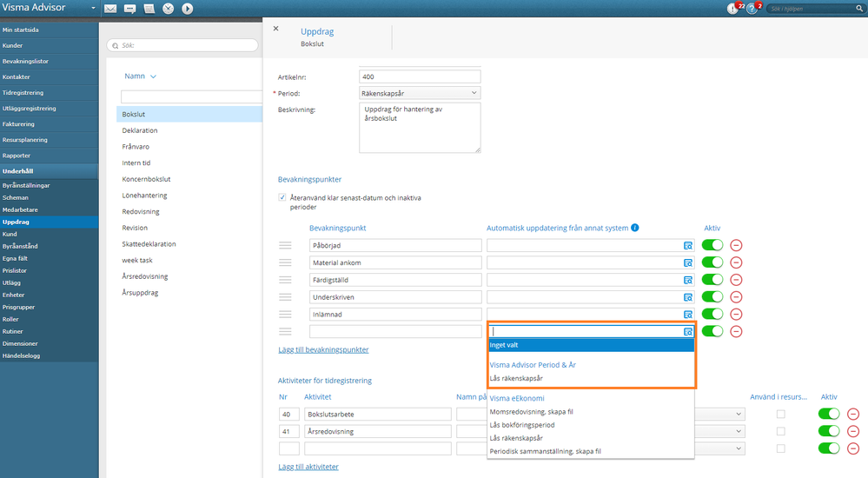
Task: Open alerts icon showing 22 notifications
Action: click(x=732, y=9)
